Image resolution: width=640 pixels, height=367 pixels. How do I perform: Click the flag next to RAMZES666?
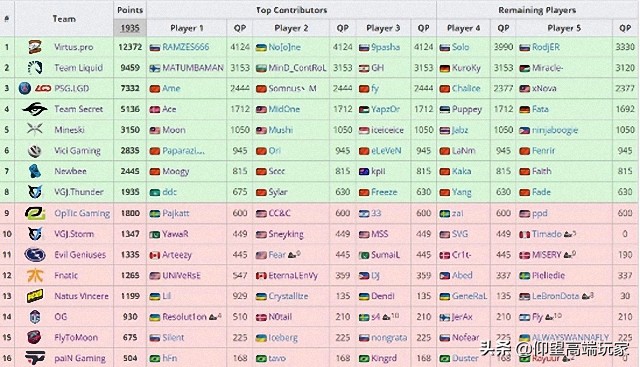coord(155,48)
